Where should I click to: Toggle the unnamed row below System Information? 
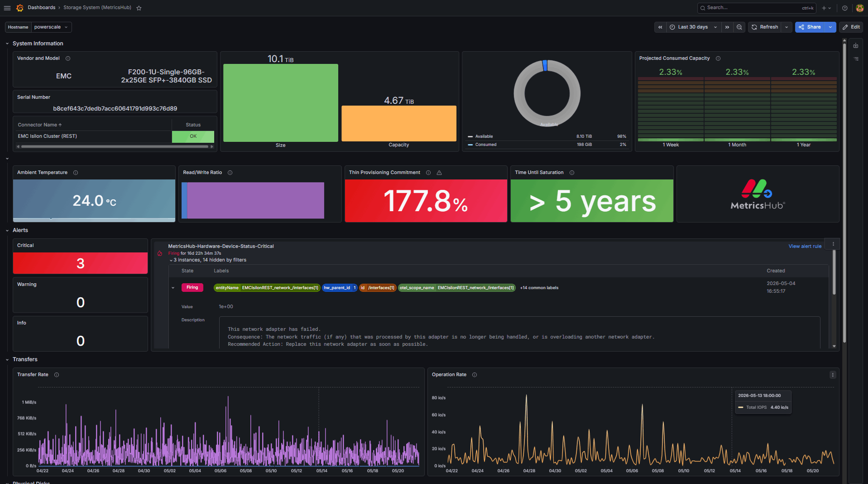pos(7,159)
